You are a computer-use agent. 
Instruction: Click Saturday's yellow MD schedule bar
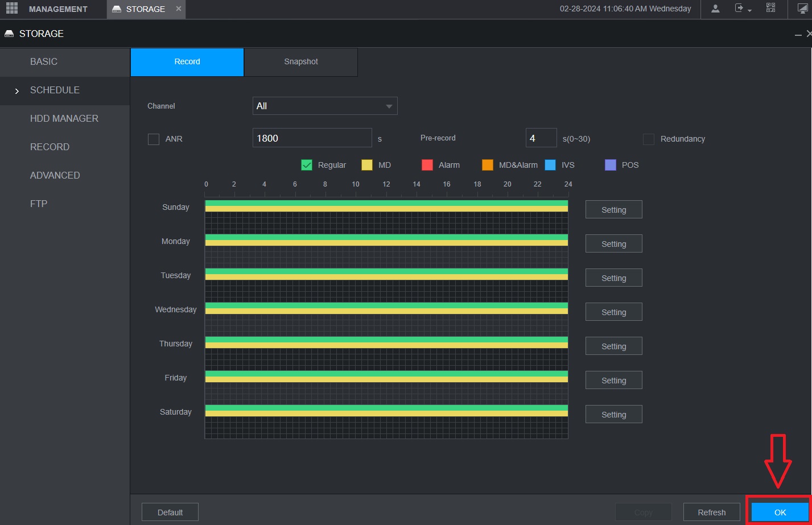pos(386,414)
